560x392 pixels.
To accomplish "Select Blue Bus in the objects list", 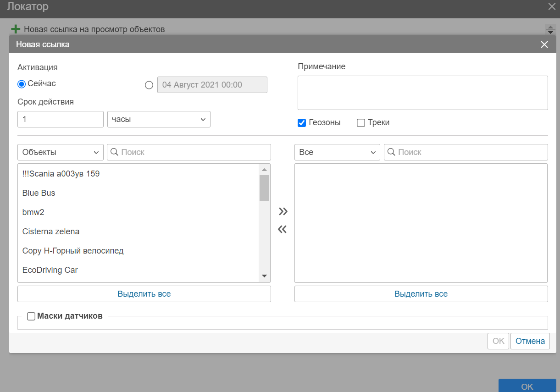I will (x=39, y=193).
